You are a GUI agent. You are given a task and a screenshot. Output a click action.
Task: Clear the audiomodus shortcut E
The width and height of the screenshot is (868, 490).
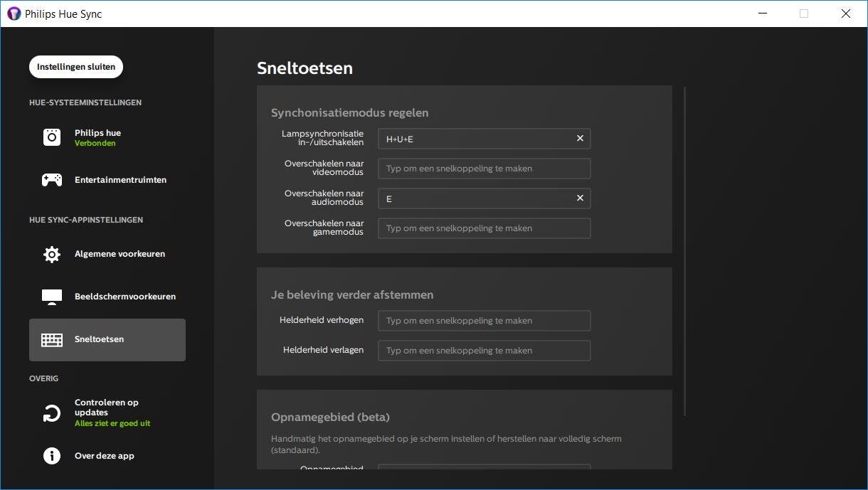point(580,198)
